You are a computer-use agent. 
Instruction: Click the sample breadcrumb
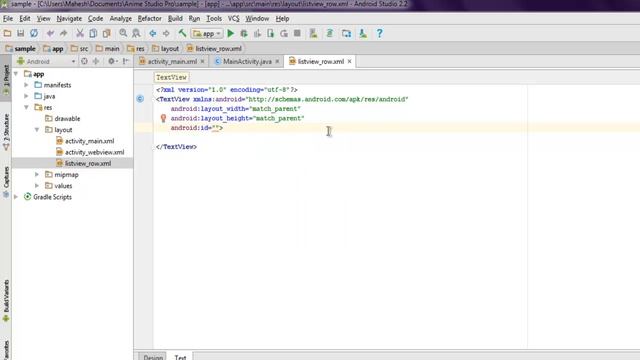(20, 49)
